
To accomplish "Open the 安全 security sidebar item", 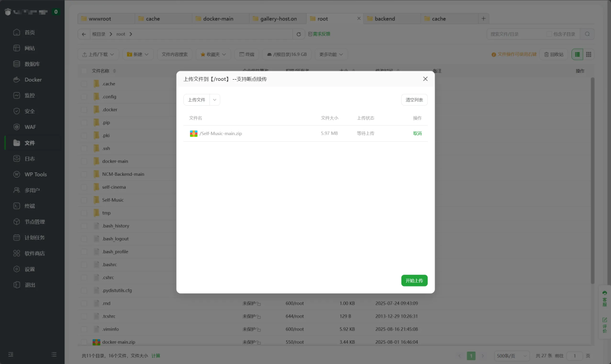I will [x=29, y=111].
